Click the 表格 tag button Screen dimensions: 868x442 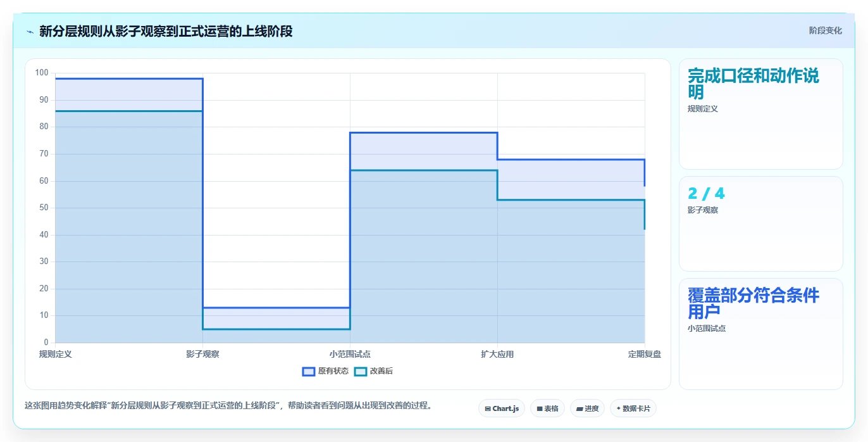coord(547,408)
